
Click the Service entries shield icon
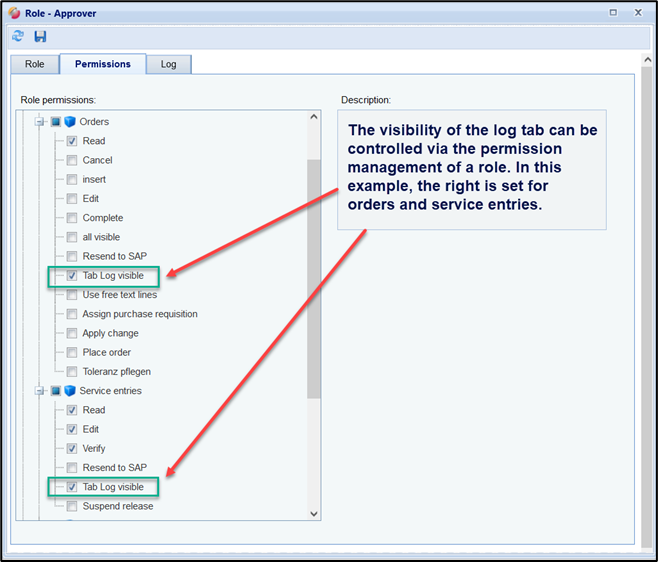[70, 391]
